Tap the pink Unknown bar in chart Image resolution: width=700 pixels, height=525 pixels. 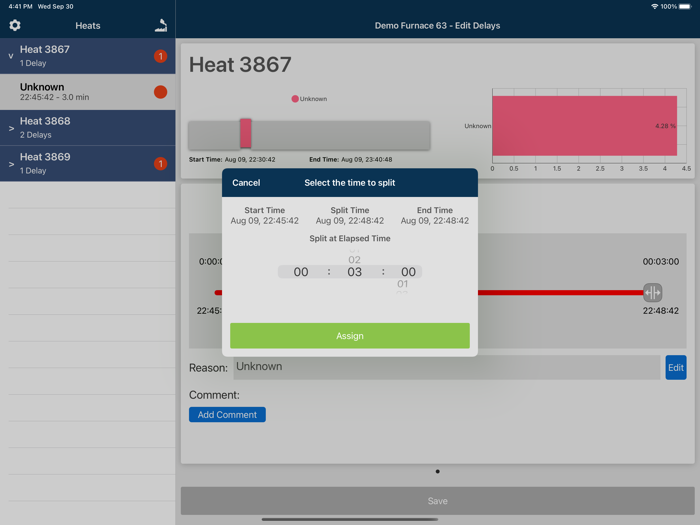pyautogui.click(x=584, y=126)
